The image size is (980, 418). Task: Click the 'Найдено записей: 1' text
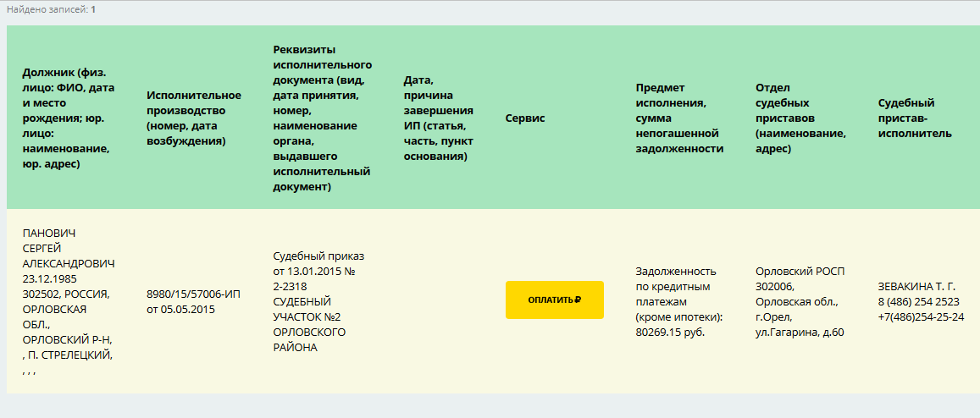[52, 10]
